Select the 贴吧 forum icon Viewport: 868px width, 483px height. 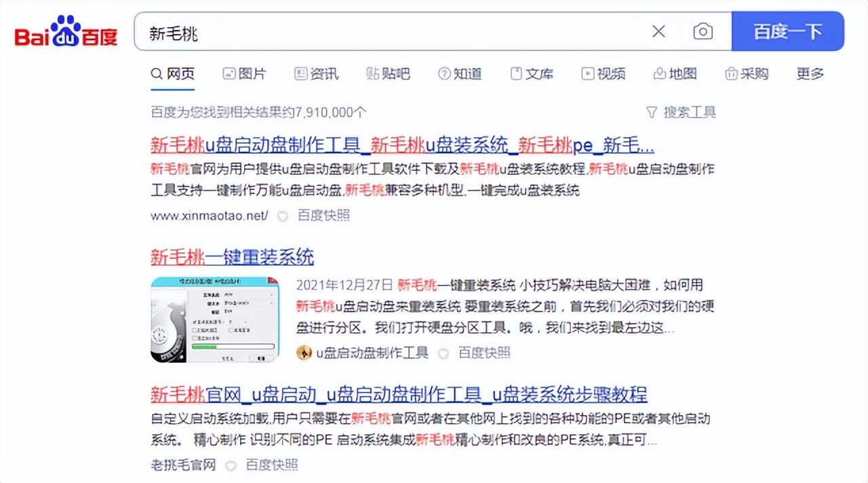pyautogui.click(x=372, y=73)
